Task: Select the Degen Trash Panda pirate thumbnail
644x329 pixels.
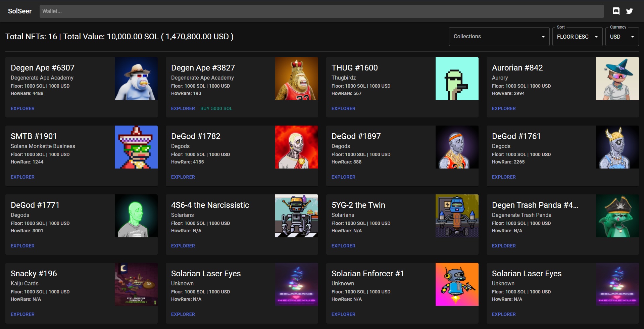Action: (617, 216)
